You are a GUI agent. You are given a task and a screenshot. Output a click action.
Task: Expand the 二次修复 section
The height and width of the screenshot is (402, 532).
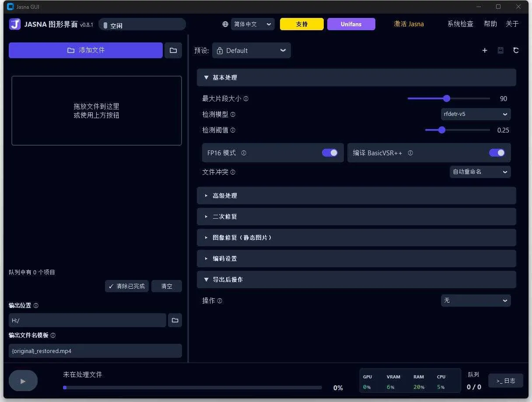357,217
